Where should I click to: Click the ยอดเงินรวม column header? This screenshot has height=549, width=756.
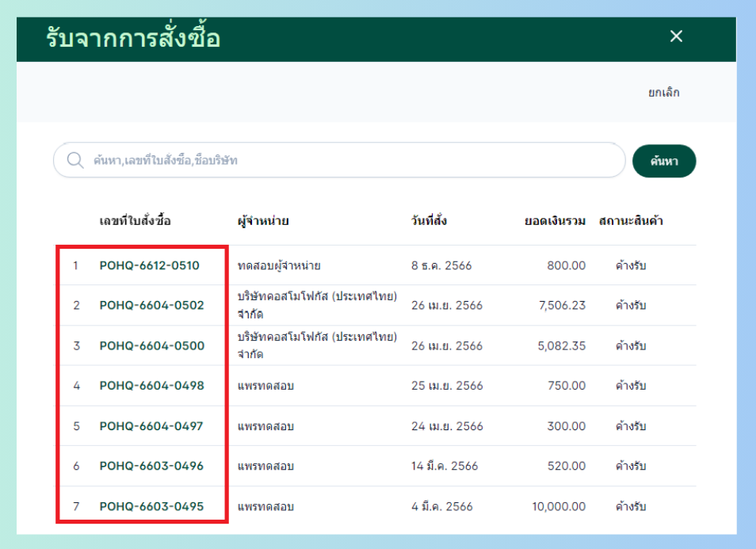[x=555, y=221]
